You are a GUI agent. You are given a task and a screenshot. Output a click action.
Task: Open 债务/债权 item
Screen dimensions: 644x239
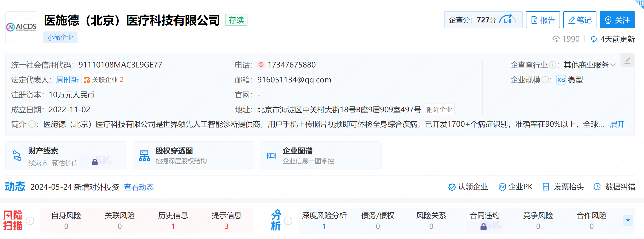(x=378, y=221)
